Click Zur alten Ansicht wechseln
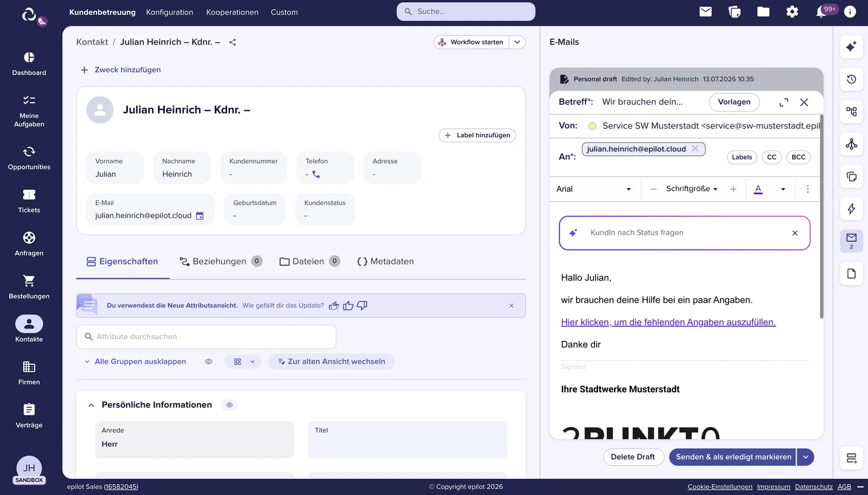 pyautogui.click(x=331, y=361)
